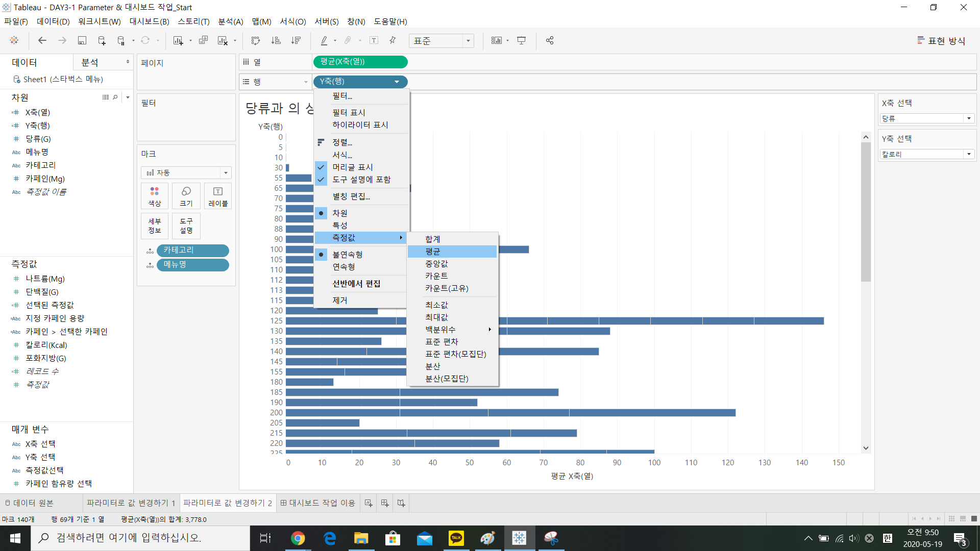This screenshot has width=980, height=551.
Task: Click the undo back arrow in toolbar
Action: tap(42, 40)
